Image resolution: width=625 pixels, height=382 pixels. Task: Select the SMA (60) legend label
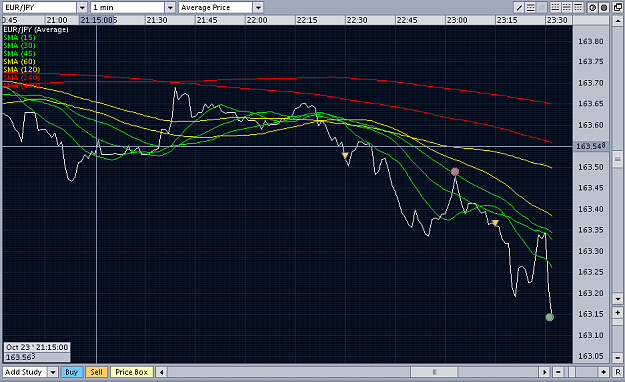(x=19, y=61)
